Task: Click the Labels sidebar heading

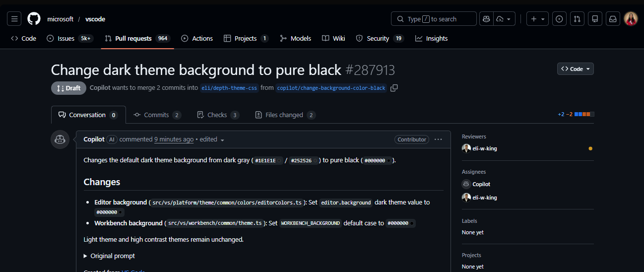Action: pos(469,221)
